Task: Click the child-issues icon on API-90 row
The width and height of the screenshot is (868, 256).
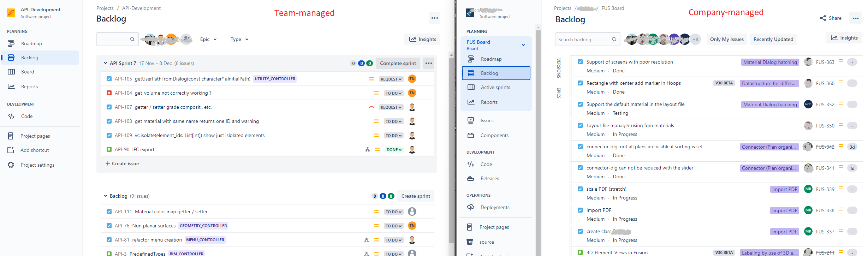Action: (x=368, y=149)
